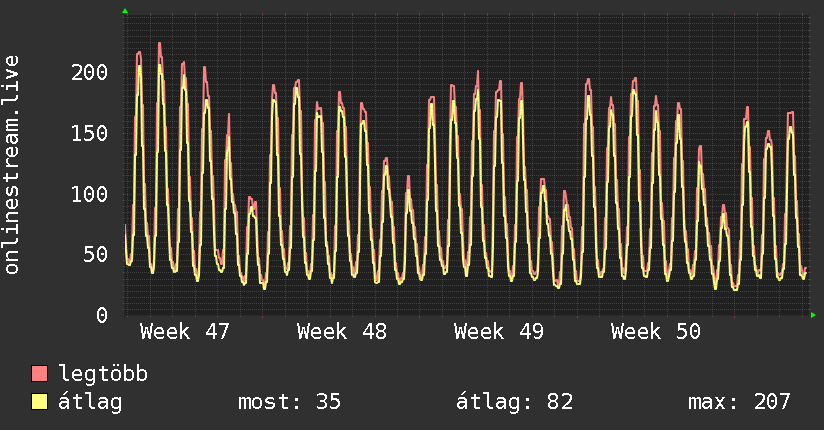Click the 'max: 207' maximum value

coord(739,402)
